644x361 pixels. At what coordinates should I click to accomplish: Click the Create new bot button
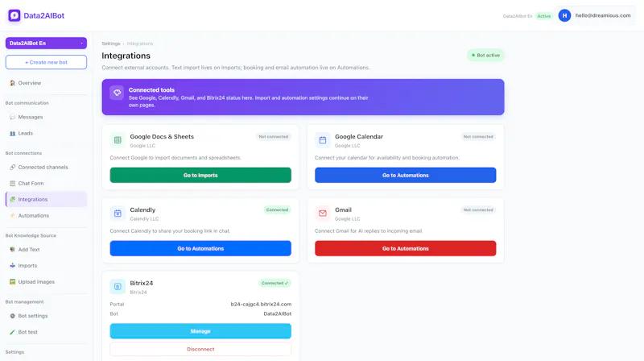point(46,63)
